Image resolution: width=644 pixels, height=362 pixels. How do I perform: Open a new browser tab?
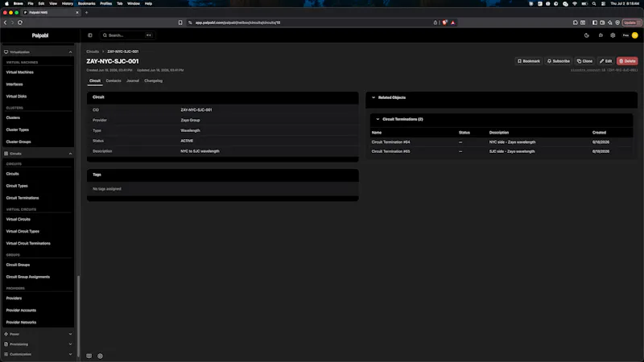tap(87, 12)
